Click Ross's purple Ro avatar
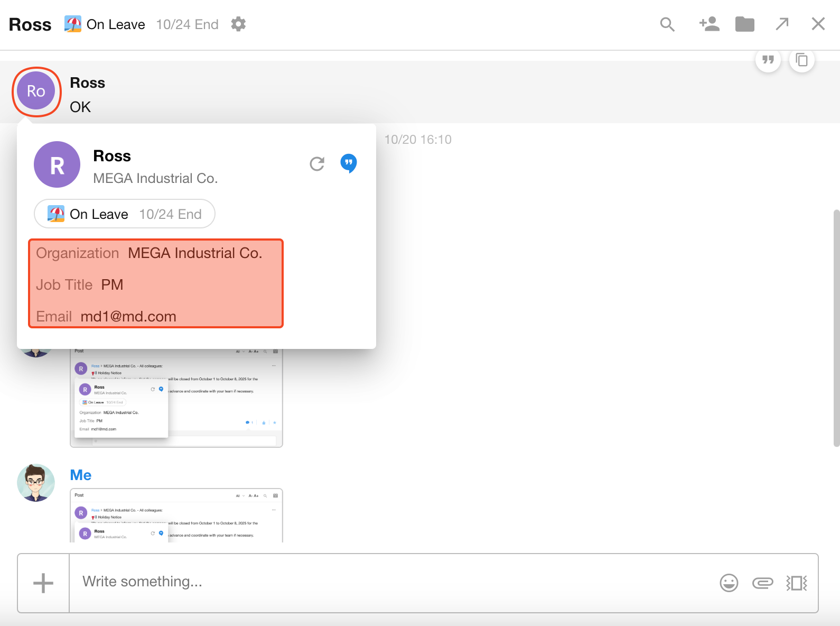This screenshot has height=626, width=840. pyautogui.click(x=36, y=91)
